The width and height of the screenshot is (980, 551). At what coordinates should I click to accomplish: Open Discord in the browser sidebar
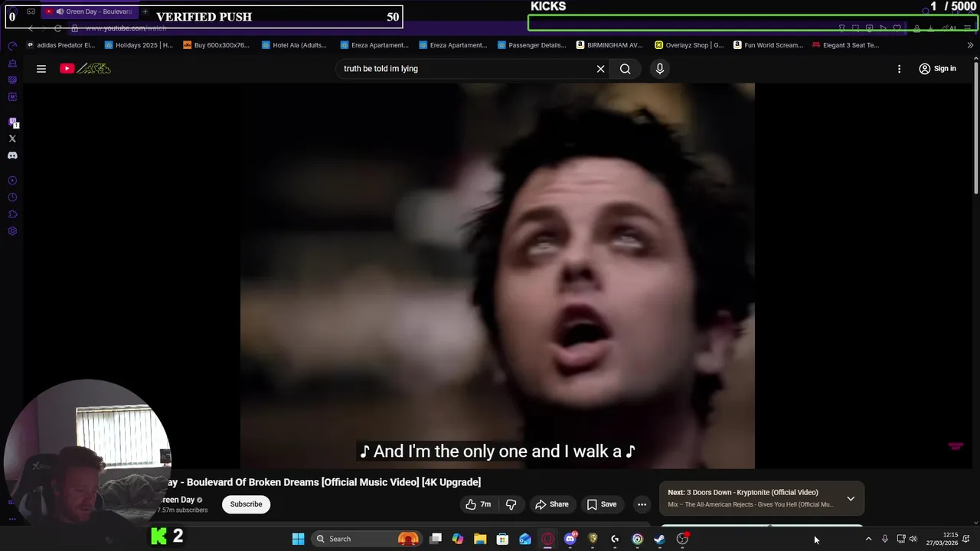click(12, 155)
